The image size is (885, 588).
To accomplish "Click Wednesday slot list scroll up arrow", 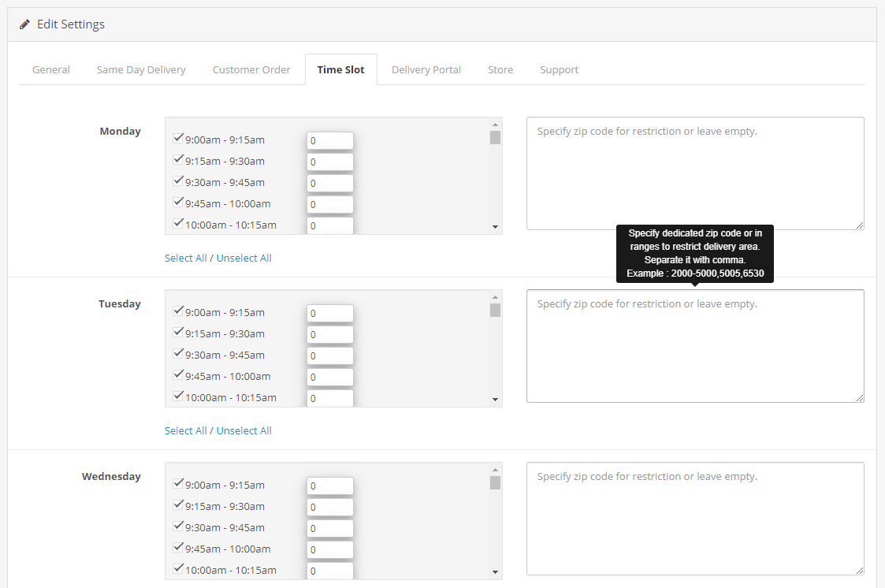I will [495, 470].
